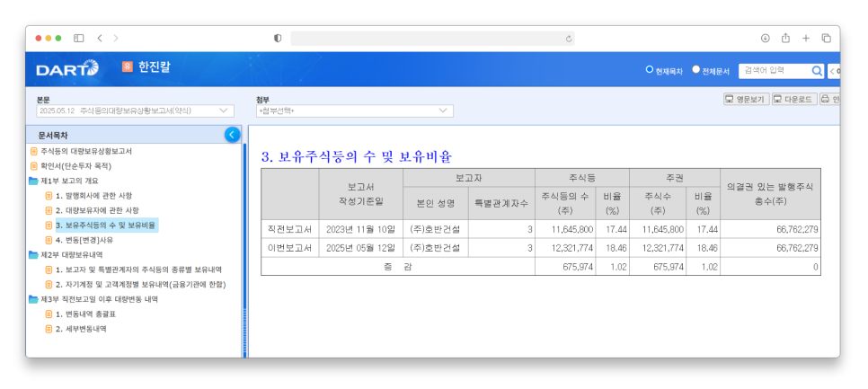Go forward with the browser forward arrow
The width and height of the screenshot is (868, 389).
tap(116, 38)
